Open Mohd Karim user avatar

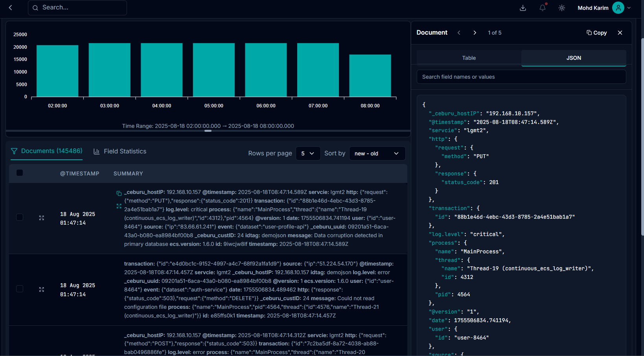(x=618, y=8)
